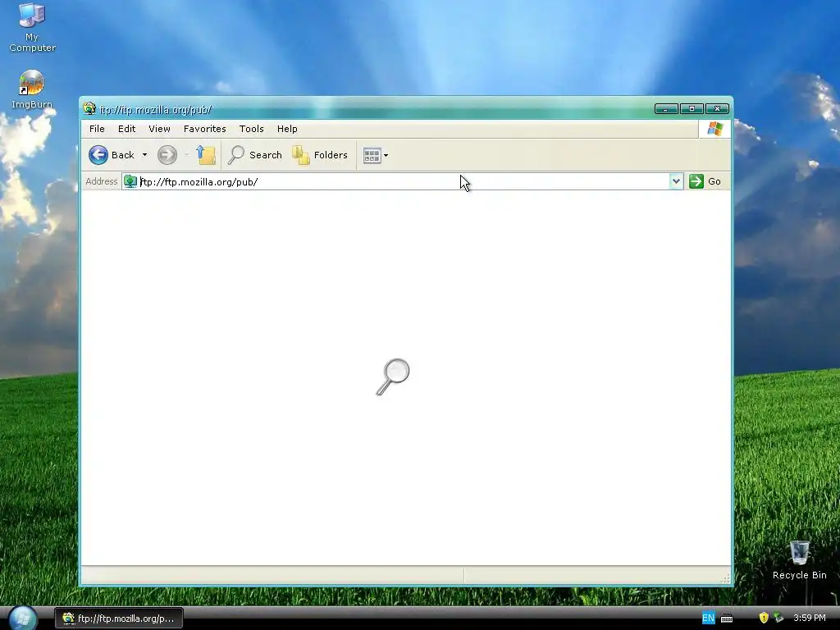Open the View menu
The width and height of the screenshot is (840, 630).
160,129
